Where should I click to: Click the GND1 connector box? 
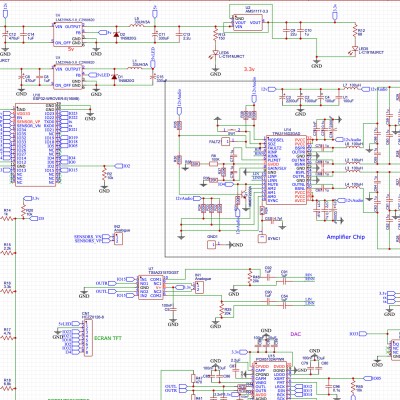212,244
